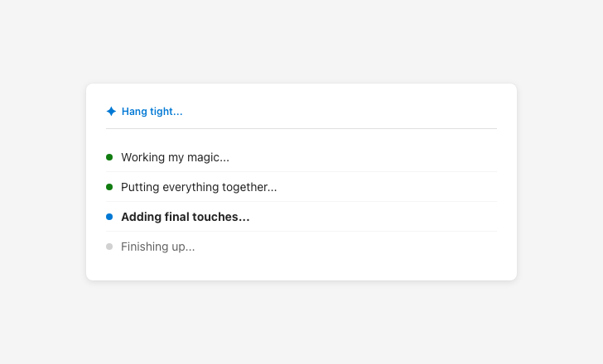The image size is (603, 364).
Task: Click the divider line below Hang tight header
Action: click(301, 129)
